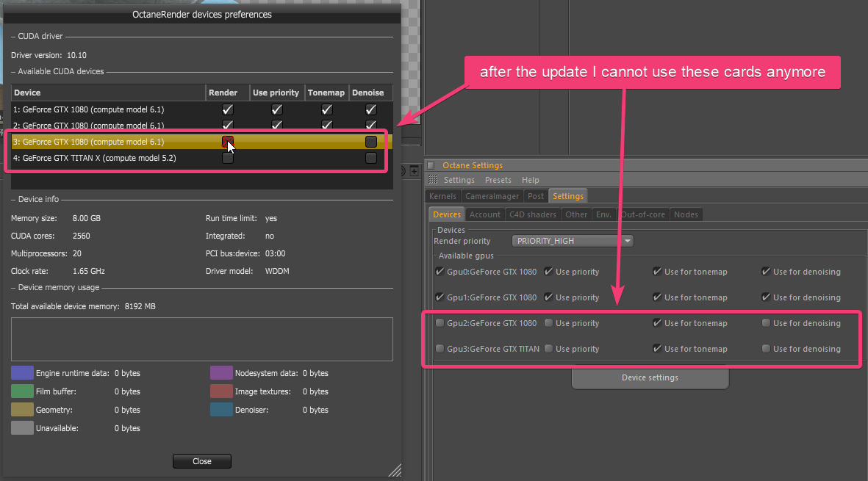Click the device memory usage bar area
Image resolution: width=868 pixels, height=481 pixels.
pyautogui.click(x=202, y=339)
